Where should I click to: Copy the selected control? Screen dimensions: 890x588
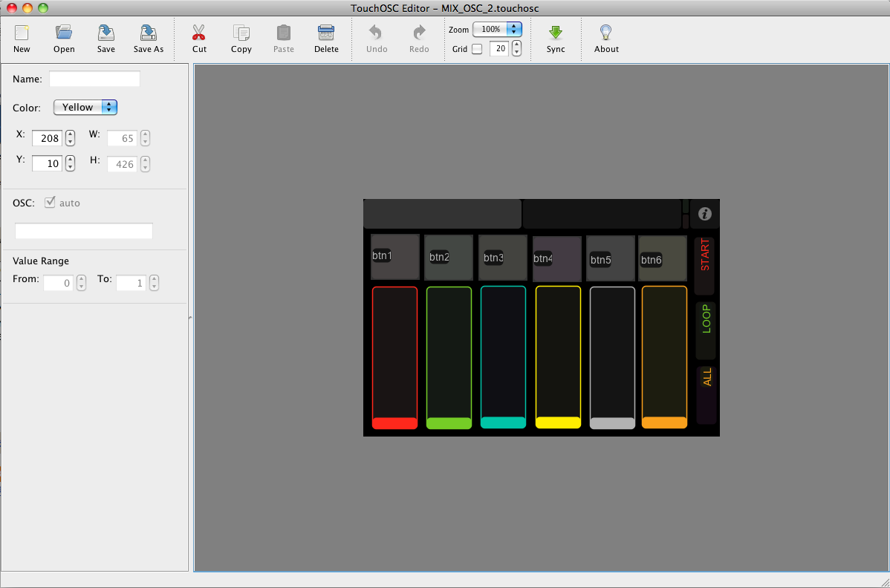click(241, 33)
